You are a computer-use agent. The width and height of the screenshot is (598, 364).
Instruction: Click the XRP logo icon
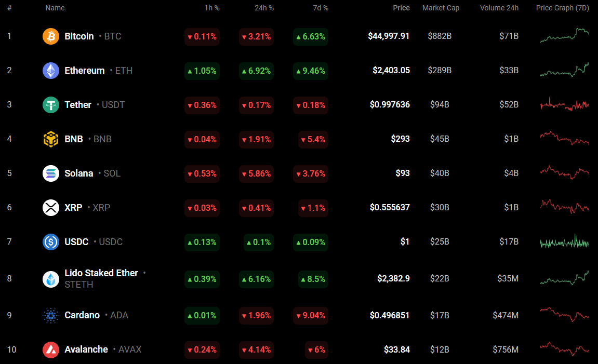(x=51, y=208)
